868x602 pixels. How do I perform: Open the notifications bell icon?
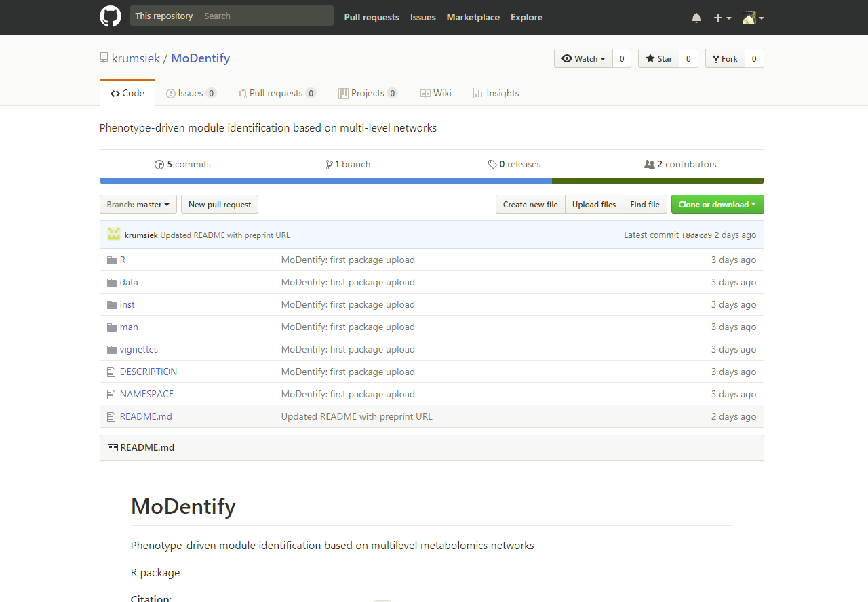point(696,18)
